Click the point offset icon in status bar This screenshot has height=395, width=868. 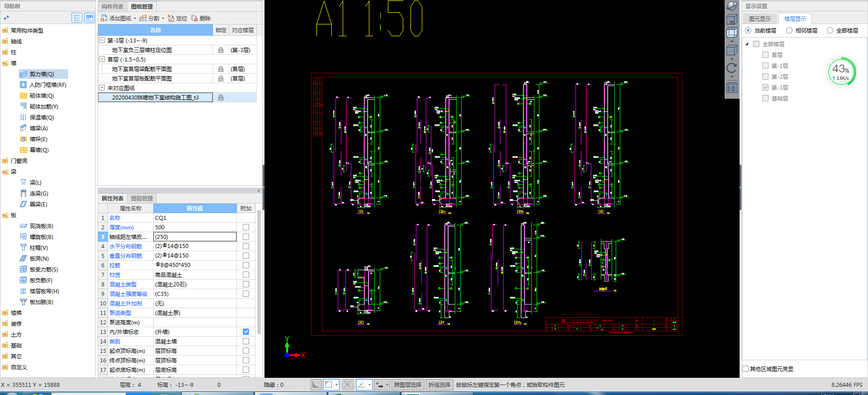pyautogui.click(x=379, y=385)
